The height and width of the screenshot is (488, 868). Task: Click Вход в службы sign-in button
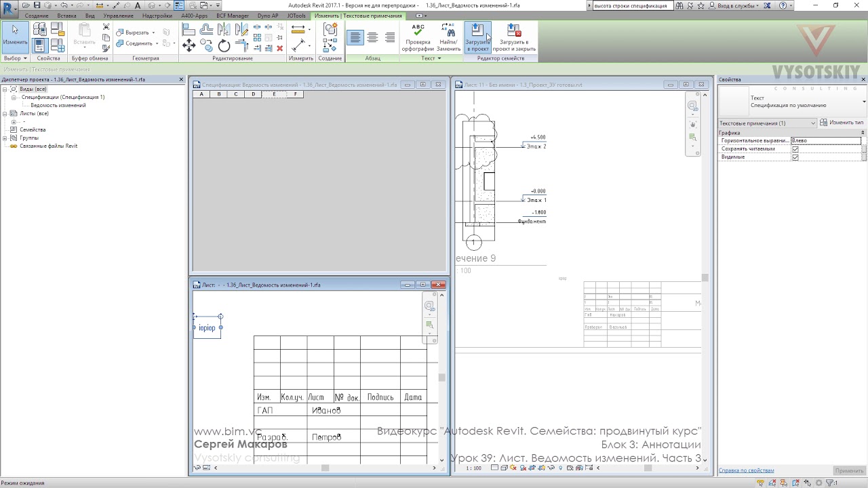[x=736, y=5]
